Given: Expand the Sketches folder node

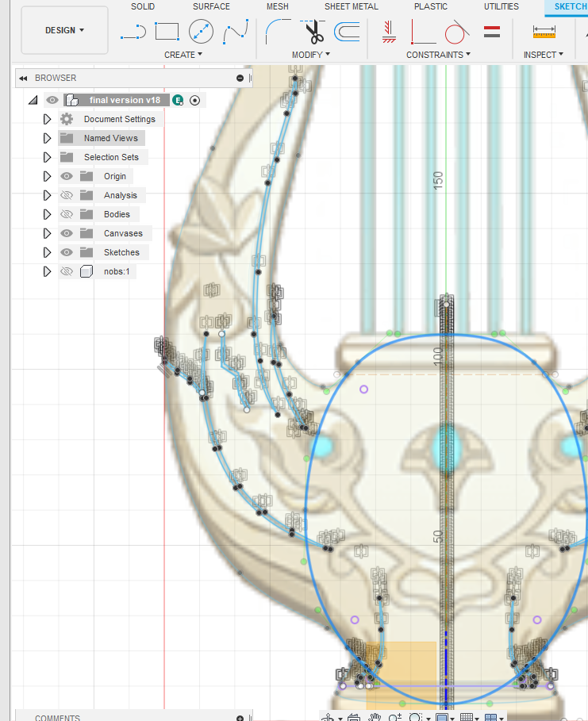Looking at the screenshot, I should click(47, 252).
